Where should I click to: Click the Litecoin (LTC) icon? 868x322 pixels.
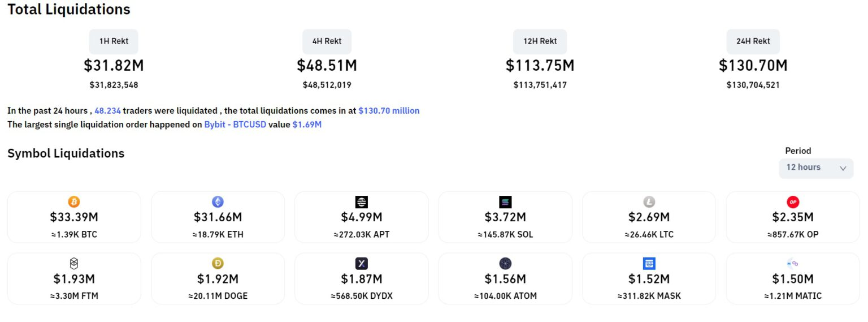pos(649,201)
